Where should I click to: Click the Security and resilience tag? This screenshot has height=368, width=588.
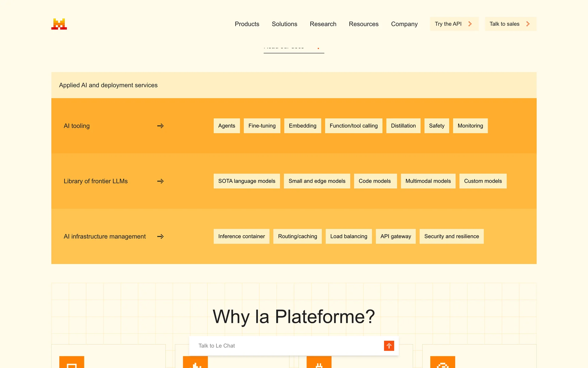[451, 236]
